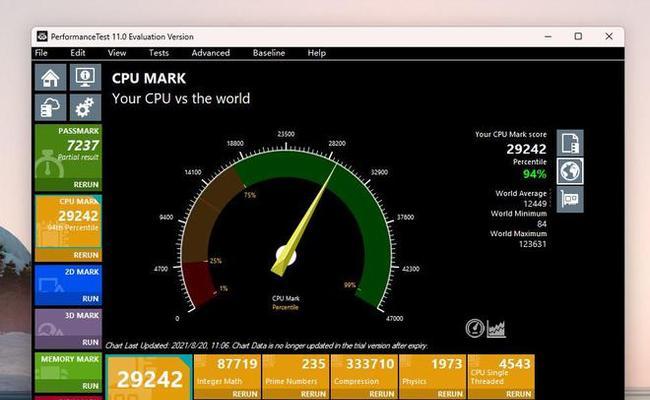Click the World Maximum 123631 value
Viewport: 650px width, 400px height.
point(533,244)
